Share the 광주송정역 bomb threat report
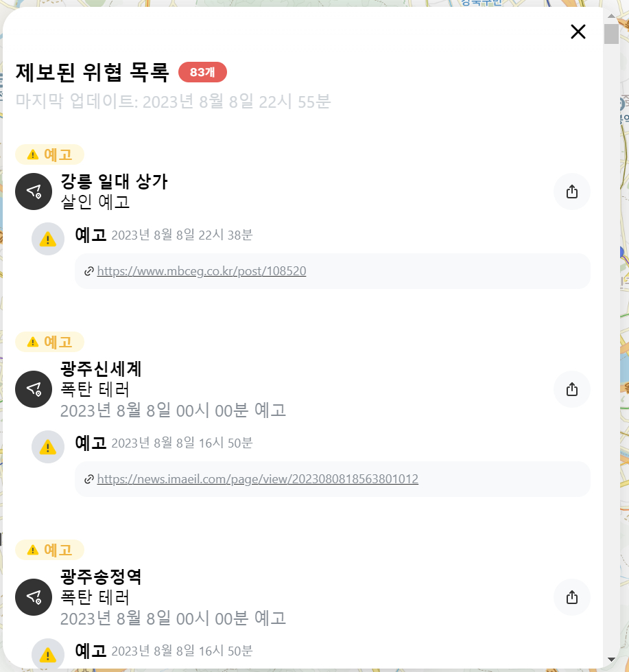Screen dimensions: 629x672 point(572,597)
